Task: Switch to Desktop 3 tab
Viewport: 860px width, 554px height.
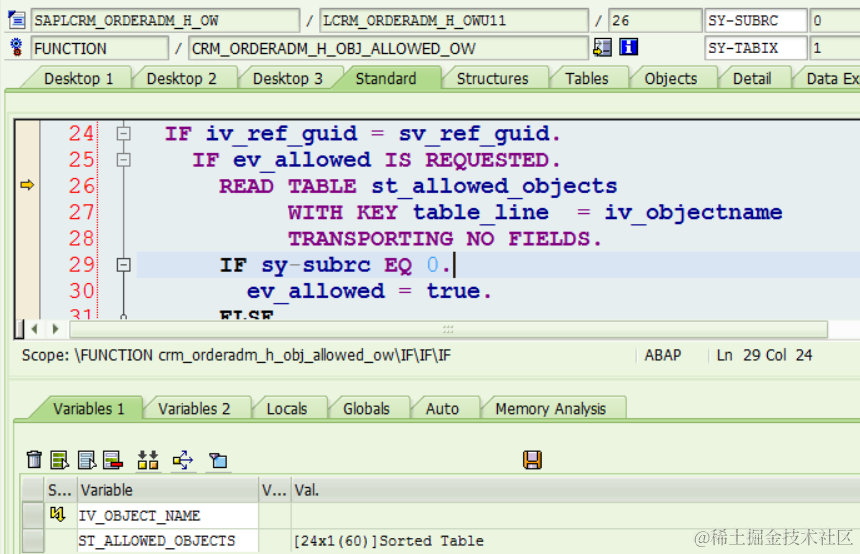Action: coord(287,78)
